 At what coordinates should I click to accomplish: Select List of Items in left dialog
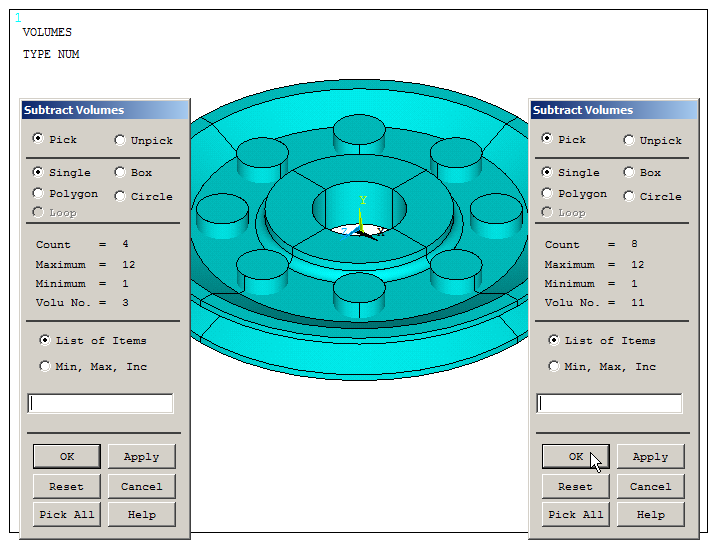[x=45, y=340]
